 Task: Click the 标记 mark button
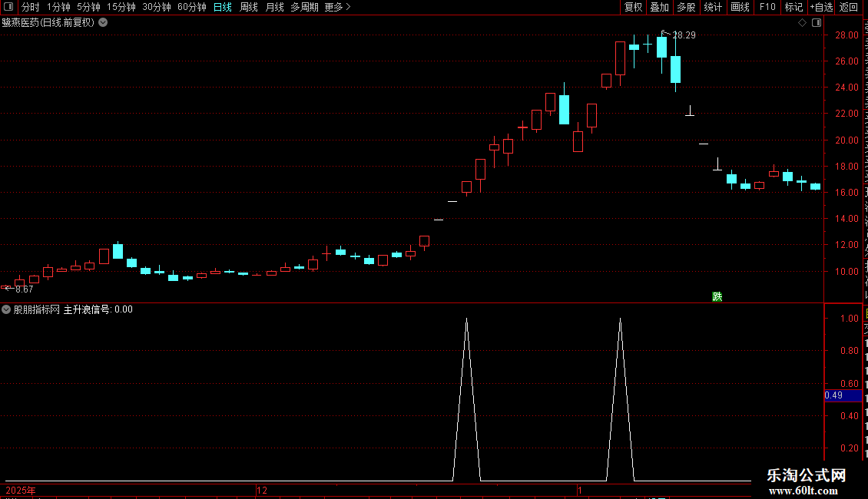[793, 7]
